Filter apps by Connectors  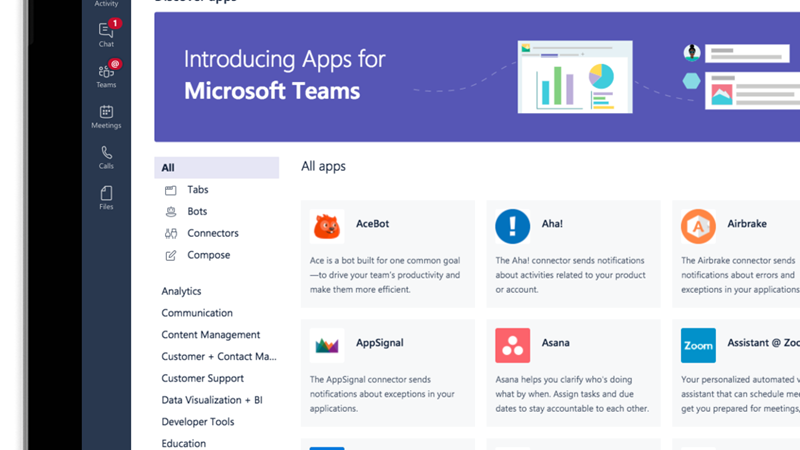click(212, 233)
